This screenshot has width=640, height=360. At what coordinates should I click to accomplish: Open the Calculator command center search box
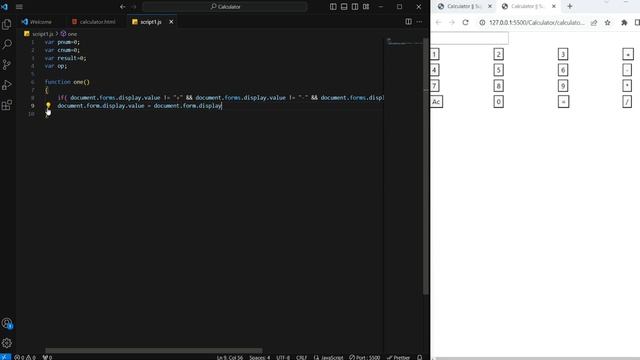click(x=225, y=7)
